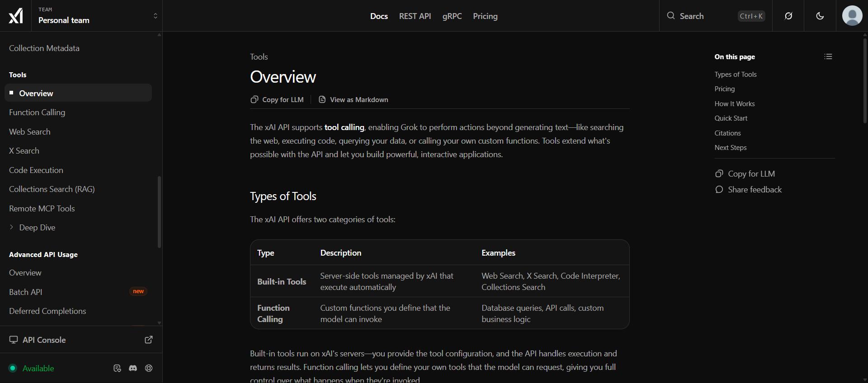Screen dimensions: 868x383
Task: Select Tools Overview in sidebar
Action: (x=78, y=93)
